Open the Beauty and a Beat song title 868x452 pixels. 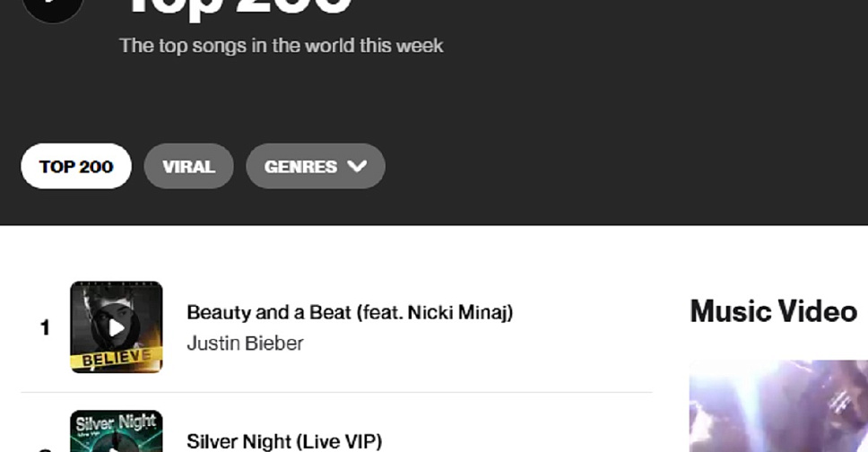click(x=296, y=312)
